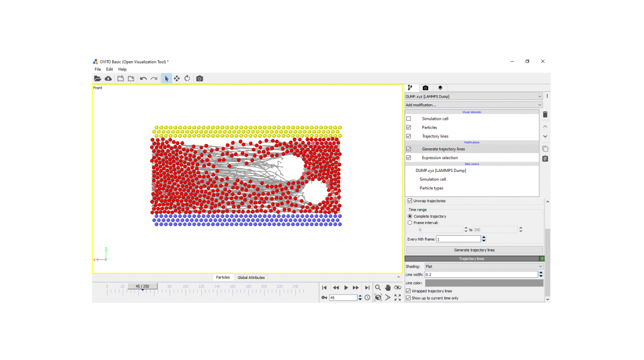Screen dimensions: 644x360
Task: Delete selected modifier with trash icon
Action: point(545,114)
